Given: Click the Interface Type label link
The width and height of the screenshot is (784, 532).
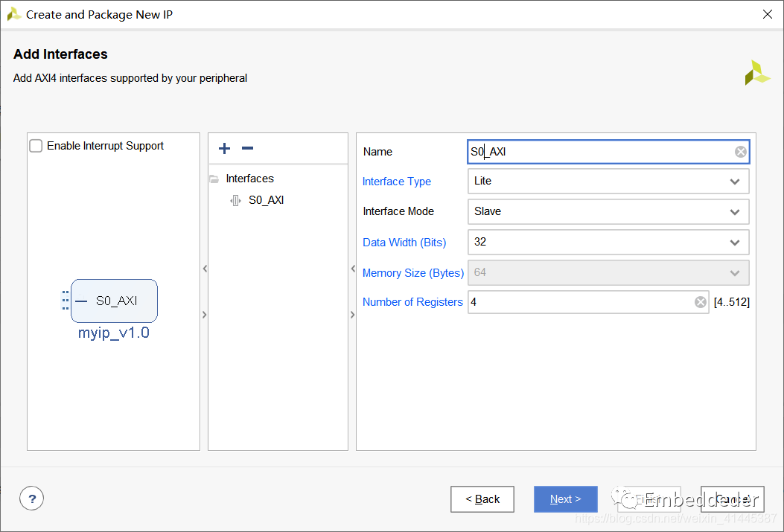Looking at the screenshot, I should pos(396,182).
